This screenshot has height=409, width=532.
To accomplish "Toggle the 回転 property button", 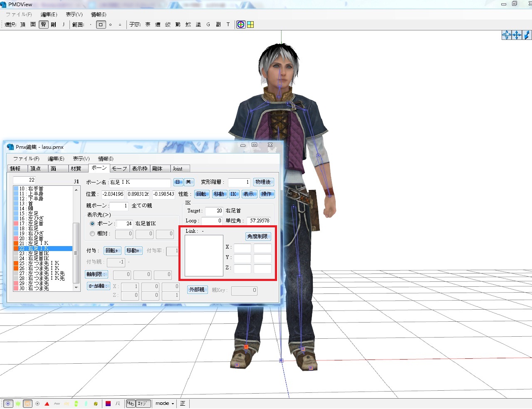I will (201, 194).
